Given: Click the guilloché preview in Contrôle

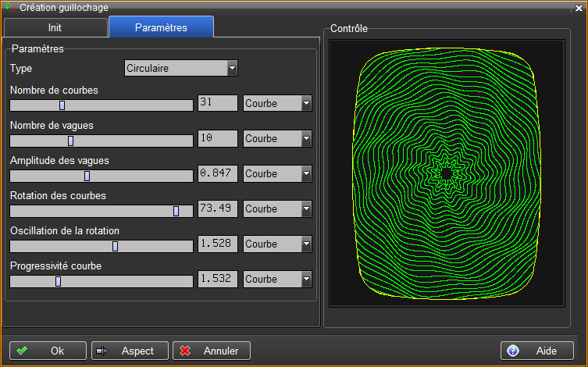Looking at the screenshot, I should pos(447,173).
